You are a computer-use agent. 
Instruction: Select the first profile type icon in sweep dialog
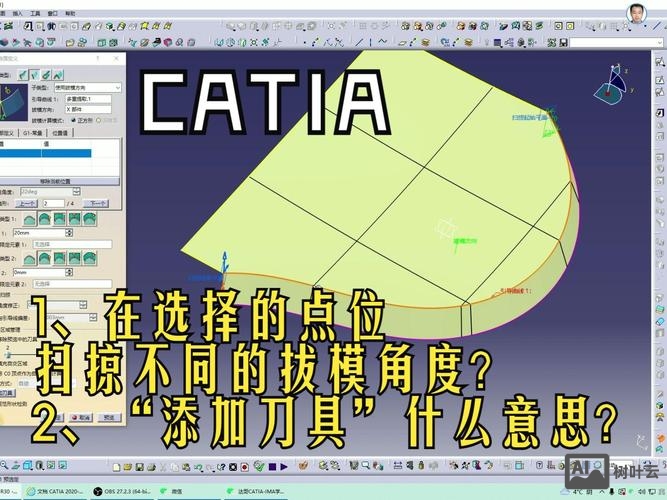(23, 75)
